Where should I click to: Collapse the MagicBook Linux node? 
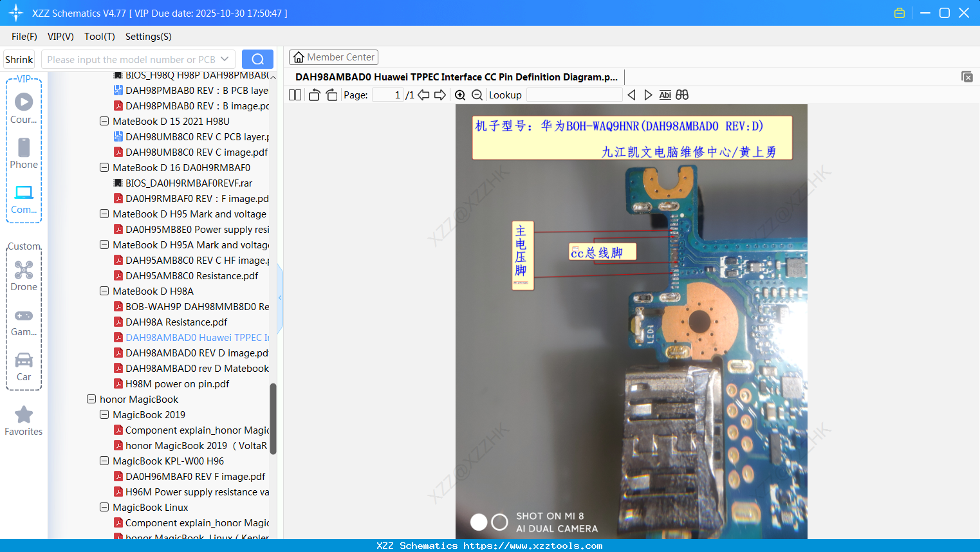104,507
